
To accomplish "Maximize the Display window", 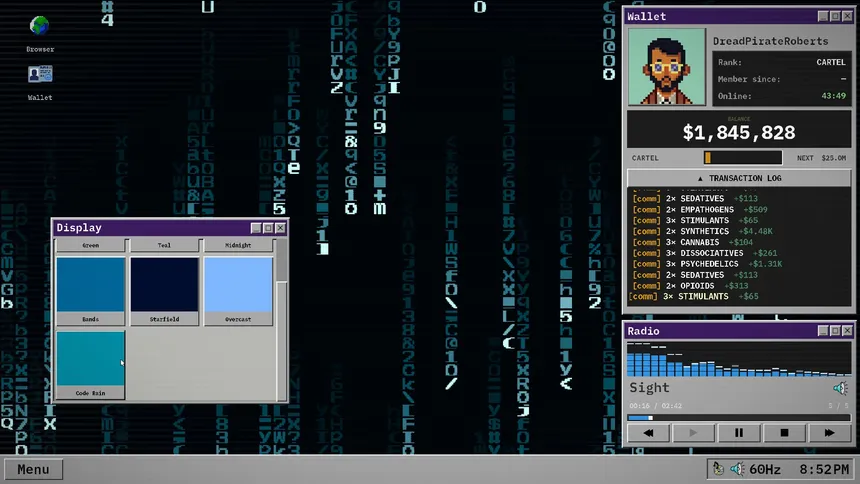I will 268,228.
